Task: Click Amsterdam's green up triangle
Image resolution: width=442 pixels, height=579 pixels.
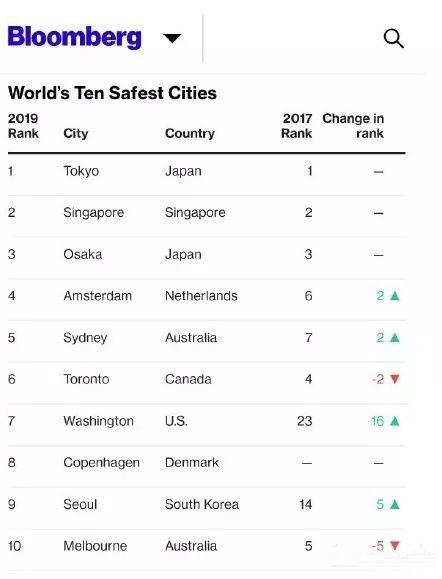Action: [395, 296]
